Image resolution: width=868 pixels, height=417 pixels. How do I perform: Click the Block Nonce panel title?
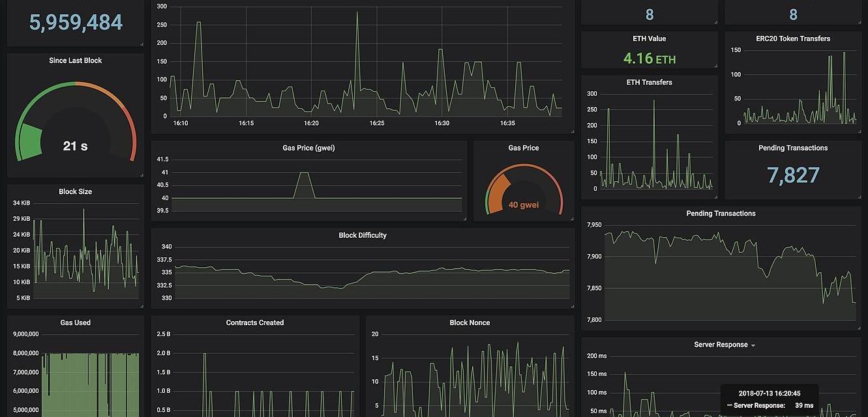pos(470,323)
